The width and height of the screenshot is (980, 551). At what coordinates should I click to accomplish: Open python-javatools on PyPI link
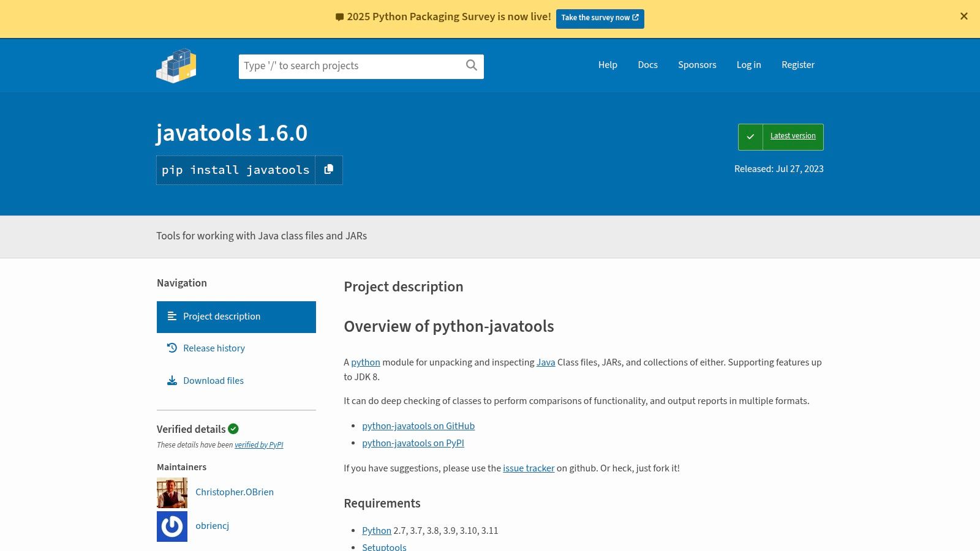pyautogui.click(x=413, y=443)
